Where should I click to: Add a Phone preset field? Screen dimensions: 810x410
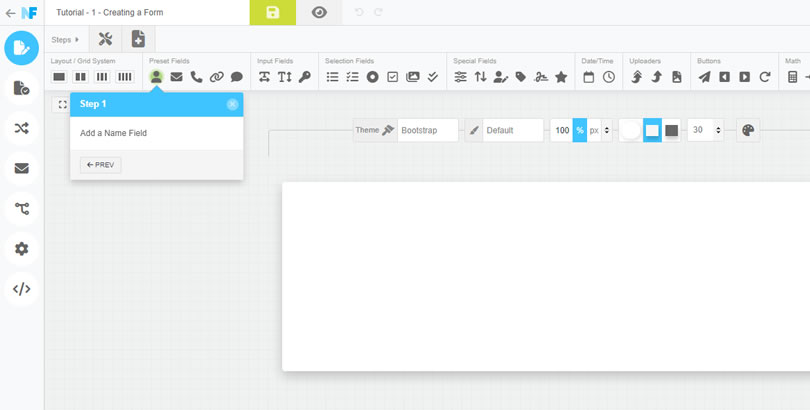pos(196,77)
